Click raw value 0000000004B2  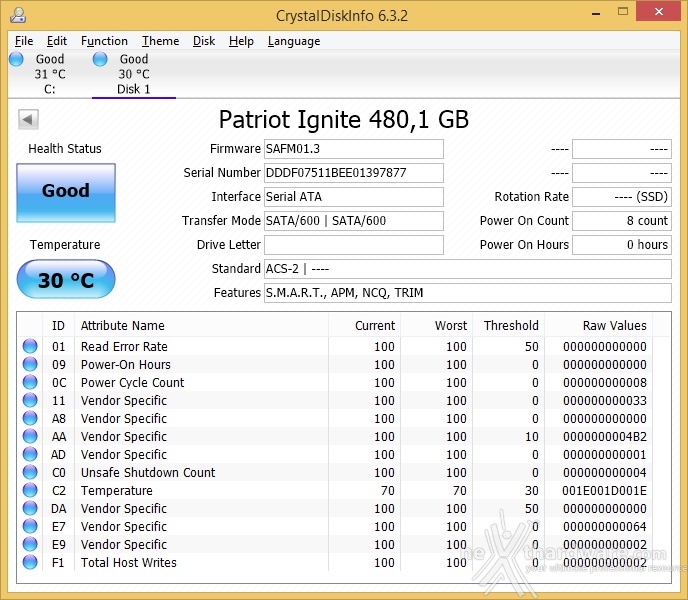[605, 436]
